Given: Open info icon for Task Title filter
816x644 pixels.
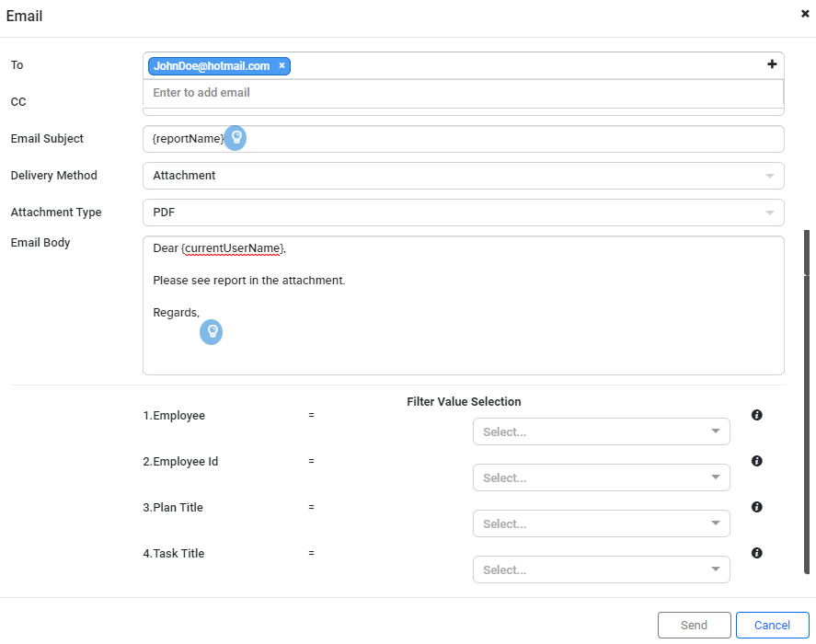Looking at the screenshot, I should tap(757, 553).
